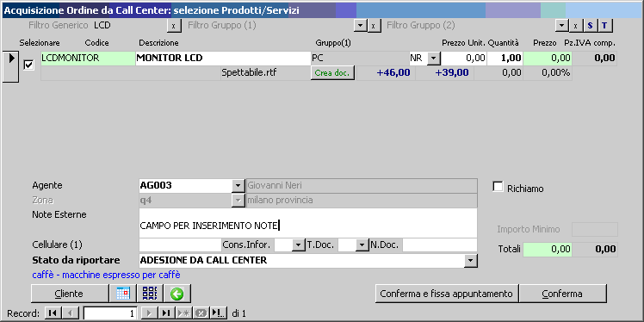The image size is (644, 322).
Task: Expand Stato da riportare dropdown
Action: point(471,260)
